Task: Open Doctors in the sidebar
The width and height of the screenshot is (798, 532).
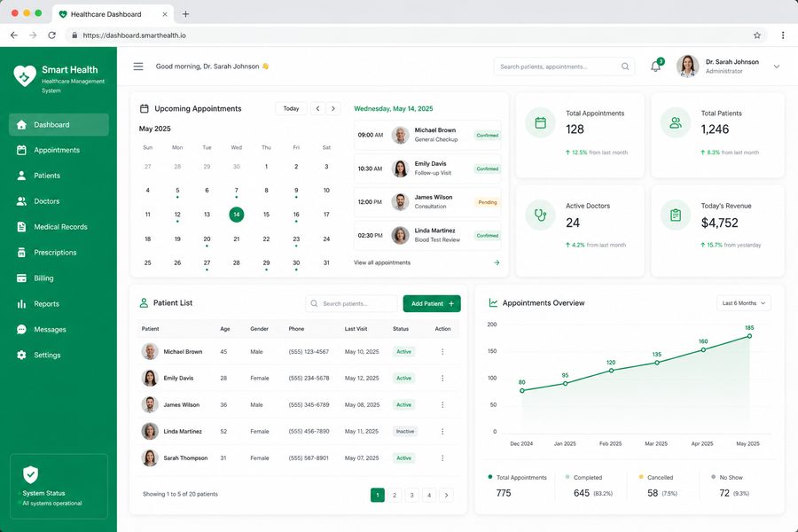Action: tap(59, 201)
